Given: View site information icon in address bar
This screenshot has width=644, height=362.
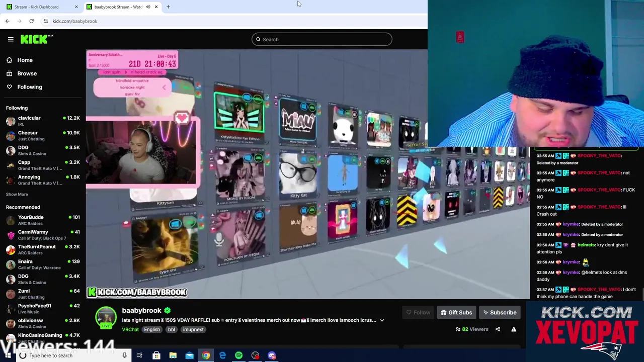Looking at the screenshot, I should pos(46,21).
